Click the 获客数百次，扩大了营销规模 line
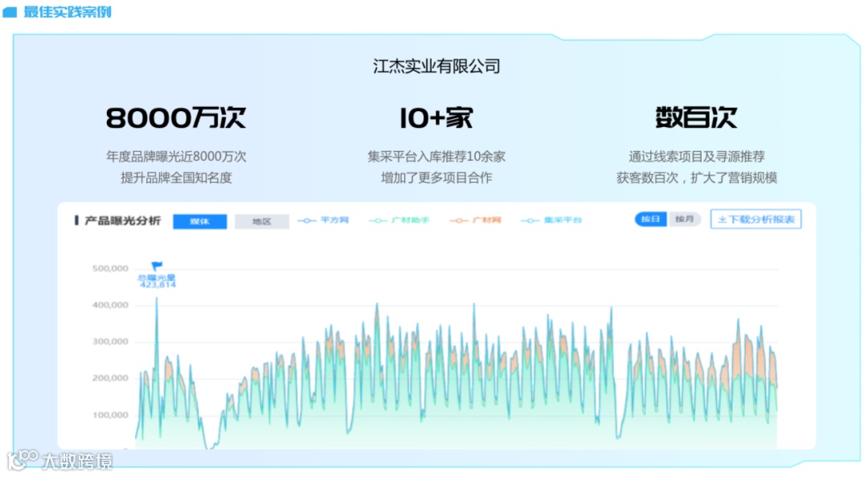Image resolution: width=868 pixels, height=477 pixels. click(x=696, y=178)
